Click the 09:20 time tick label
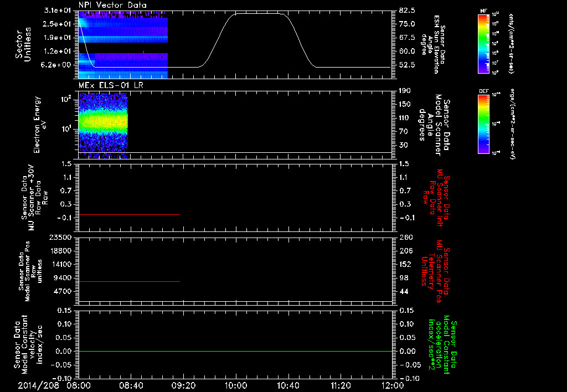The image size is (567, 392). coord(183,386)
